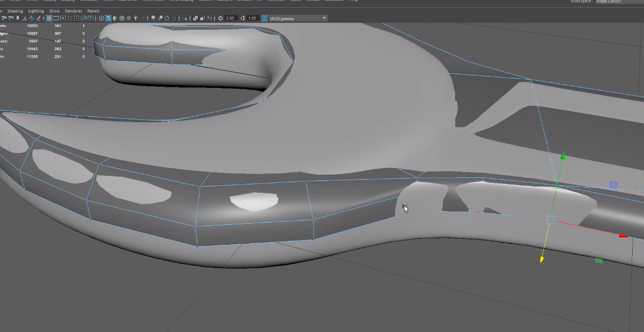Click the 2D pan/zoom icon

[31, 18]
